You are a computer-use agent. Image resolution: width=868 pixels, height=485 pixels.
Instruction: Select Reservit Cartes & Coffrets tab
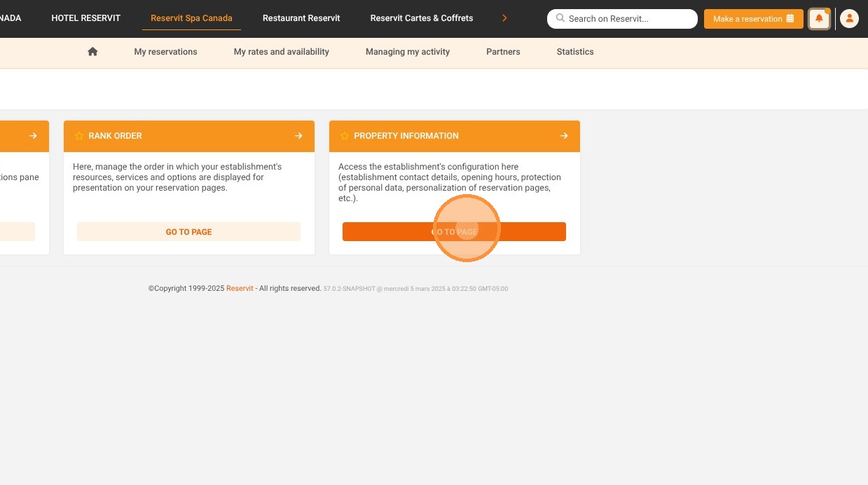click(422, 18)
